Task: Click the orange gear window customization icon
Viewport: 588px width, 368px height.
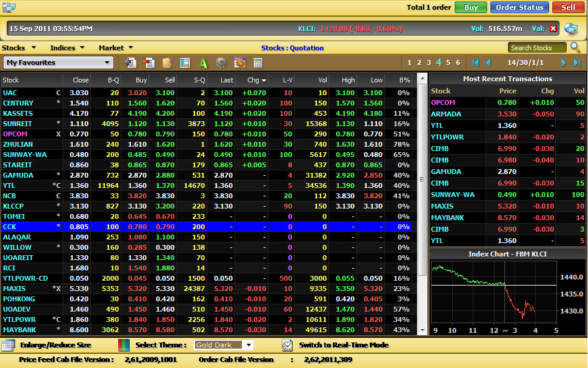Action: 239,62
